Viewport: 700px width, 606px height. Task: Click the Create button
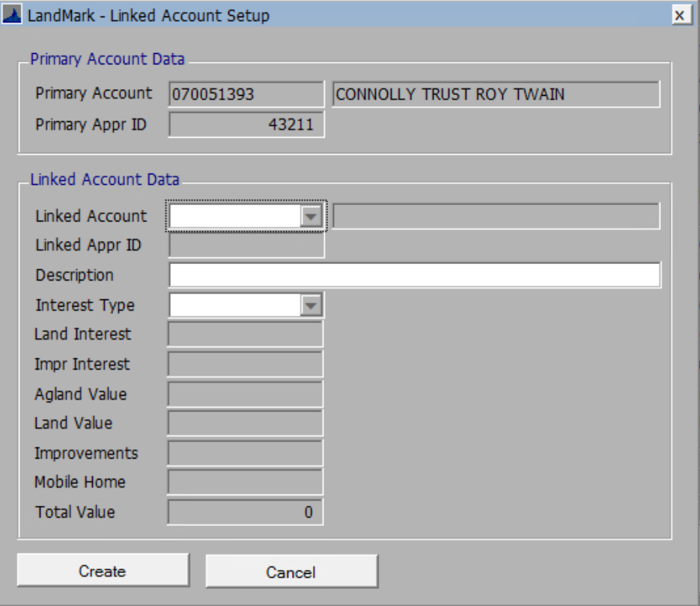point(102,569)
